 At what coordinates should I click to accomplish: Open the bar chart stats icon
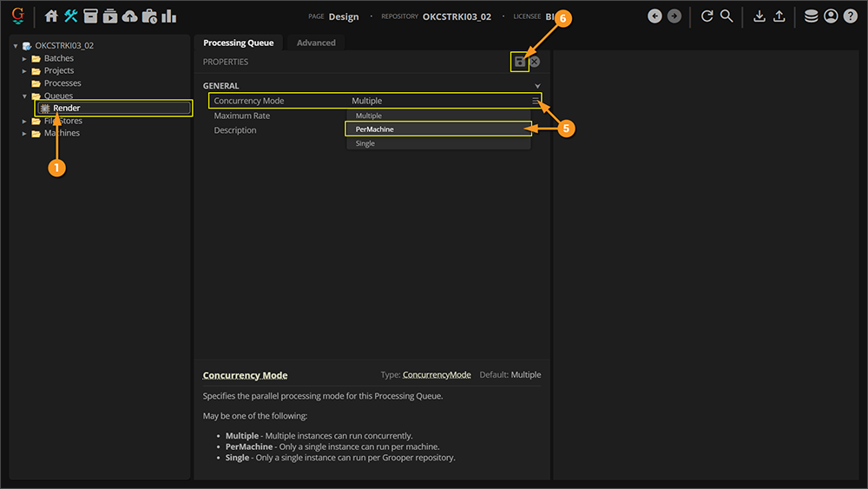click(x=169, y=16)
